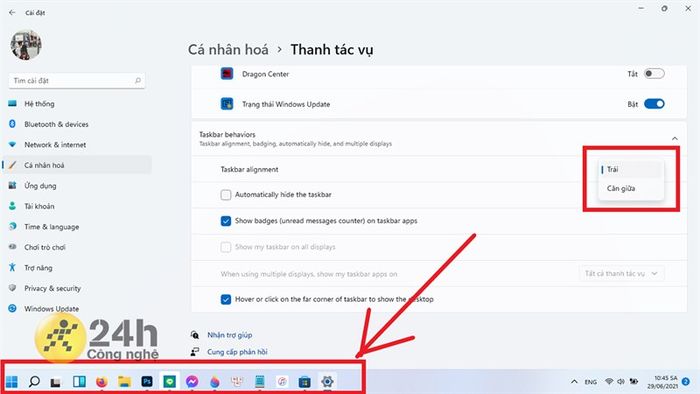Open File Explorer from the taskbar

click(124, 382)
